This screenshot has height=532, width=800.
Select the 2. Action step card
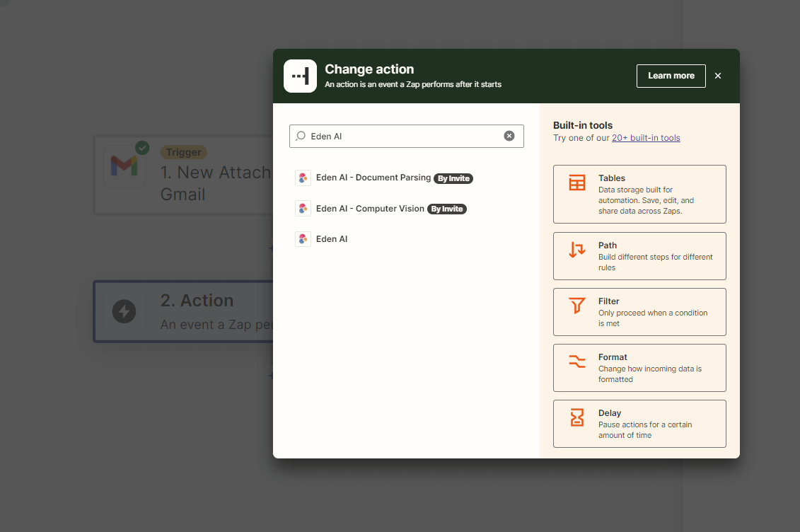pos(184,311)
